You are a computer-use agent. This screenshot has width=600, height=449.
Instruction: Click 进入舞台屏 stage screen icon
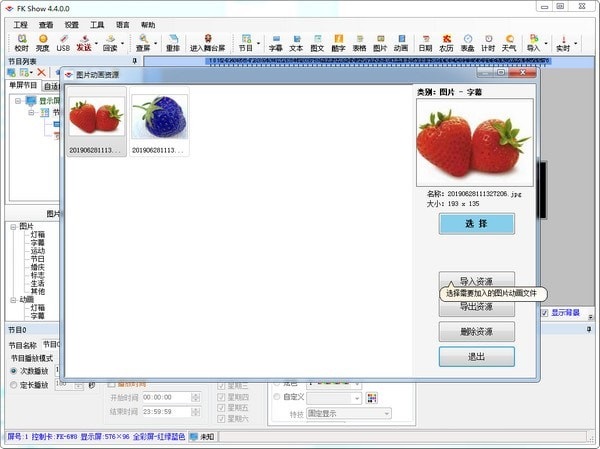pos(207,43)
